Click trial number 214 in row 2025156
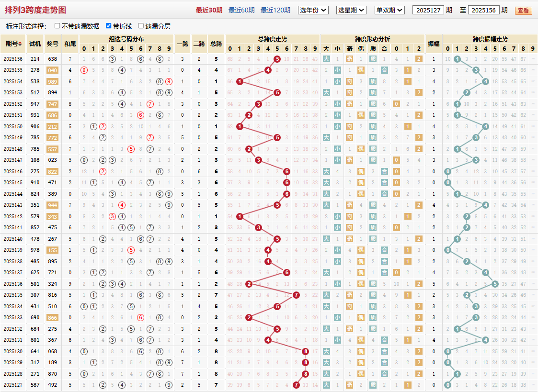Viewport: 538px width, 392px height. click(35, 59)
